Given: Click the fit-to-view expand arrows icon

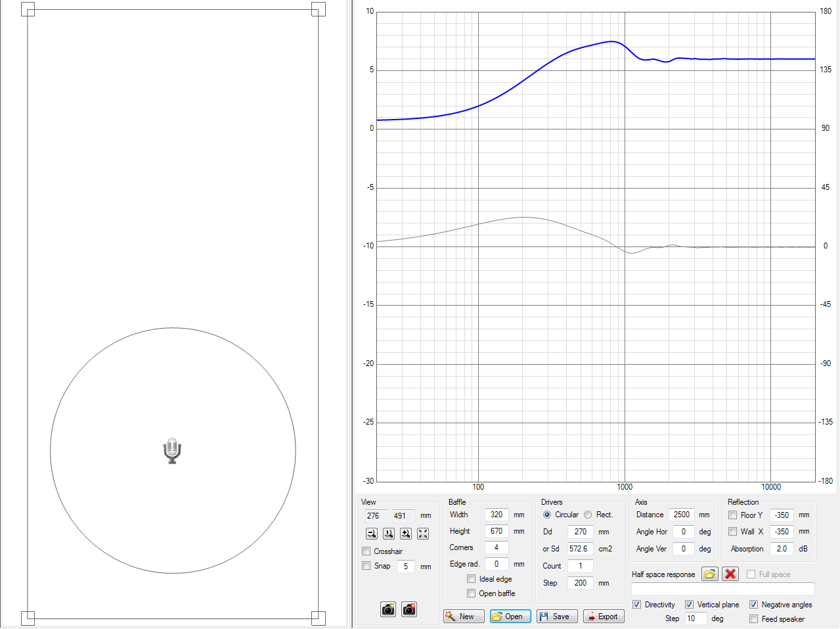Looking at the screenshot, I should coord(423,534).
